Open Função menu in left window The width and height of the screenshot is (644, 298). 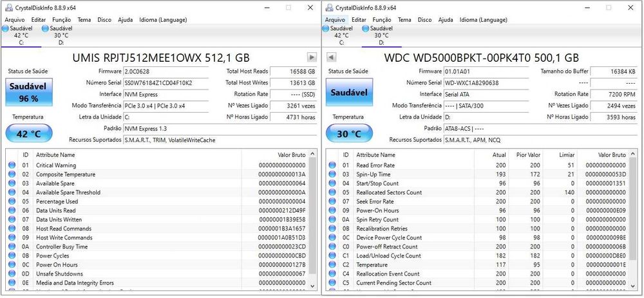(x=62, y=20)
